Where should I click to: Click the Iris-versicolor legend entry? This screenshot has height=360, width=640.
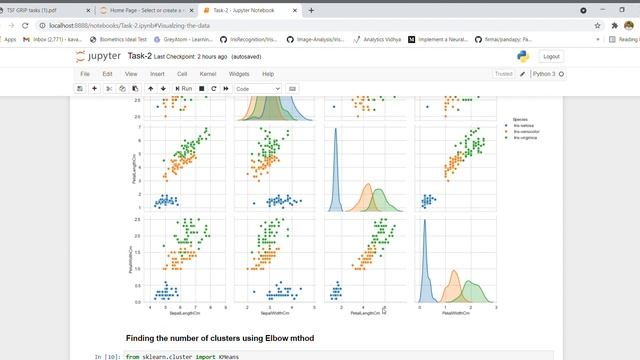click(522, 132)
